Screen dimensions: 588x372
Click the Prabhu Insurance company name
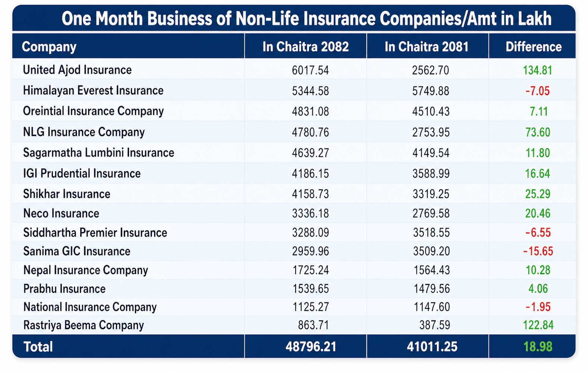64,289
